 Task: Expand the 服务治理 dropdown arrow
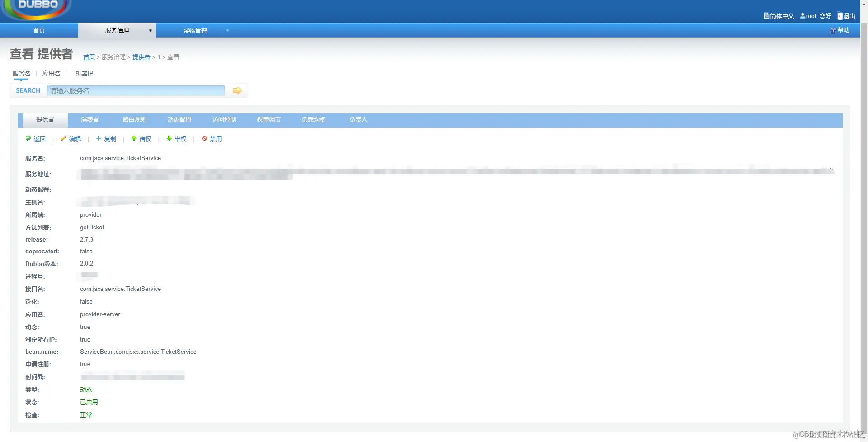151,31
